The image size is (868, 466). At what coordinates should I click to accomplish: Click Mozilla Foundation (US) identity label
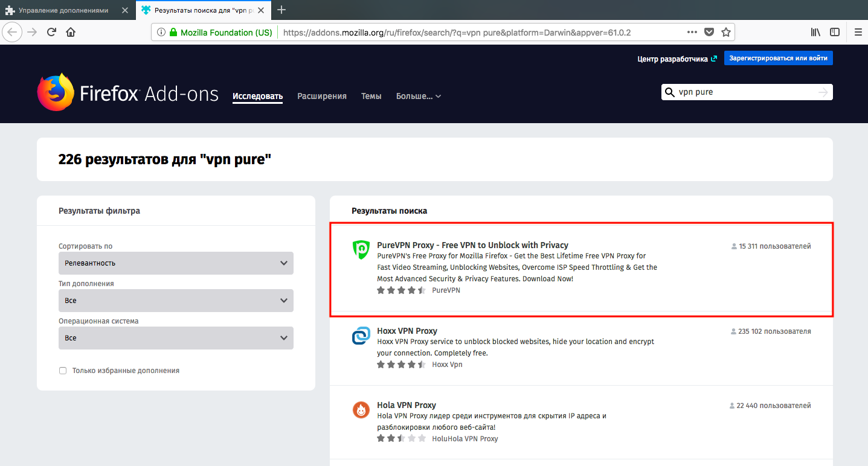[x=227, y=33]
